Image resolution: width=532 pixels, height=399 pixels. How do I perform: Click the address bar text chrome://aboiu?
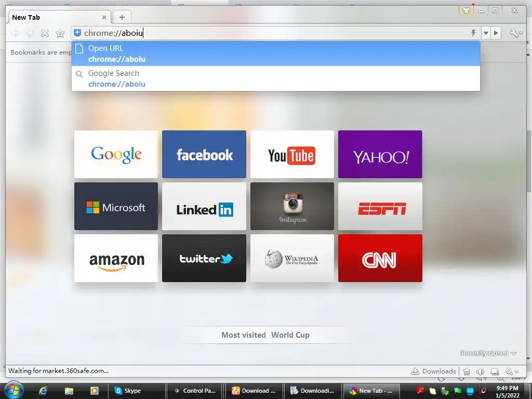pos(114,33)
